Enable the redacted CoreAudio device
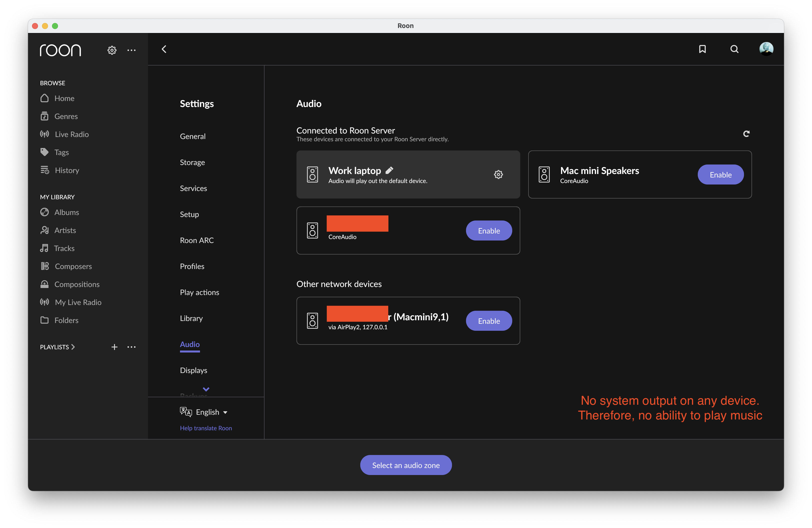This screenshot has width=812, height=528. (489, 230)
